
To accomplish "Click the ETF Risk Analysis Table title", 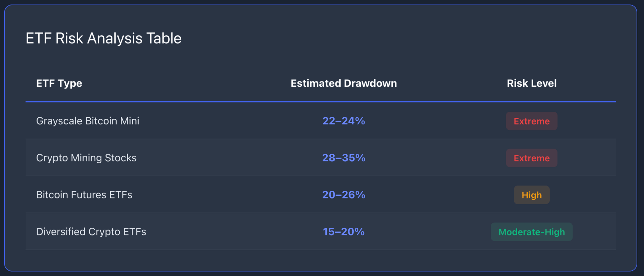I will [x=103, y=38].
